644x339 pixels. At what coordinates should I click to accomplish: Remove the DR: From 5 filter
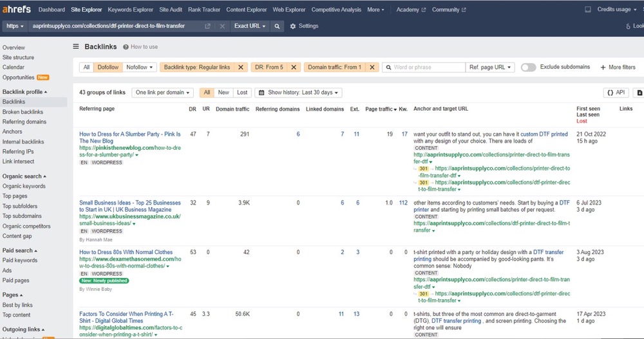[x=294, y=68]
